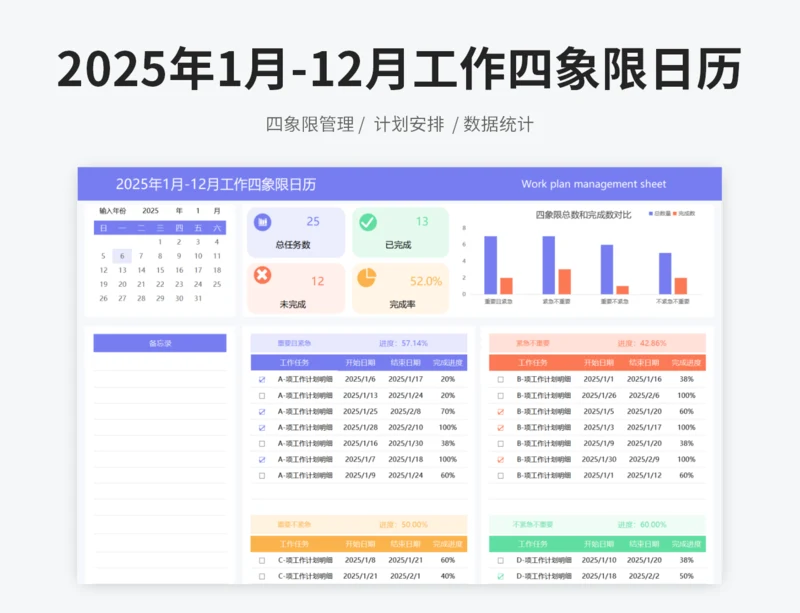800x613 pixels.
Task: Click the orange bar for 紧急不重要 in chart
Action: (564, 282)
